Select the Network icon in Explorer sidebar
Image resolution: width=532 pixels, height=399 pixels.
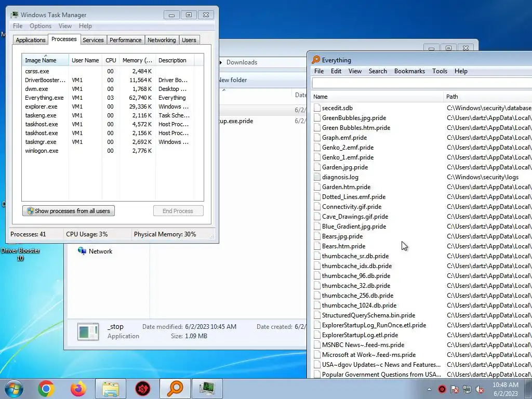(82, 251)
